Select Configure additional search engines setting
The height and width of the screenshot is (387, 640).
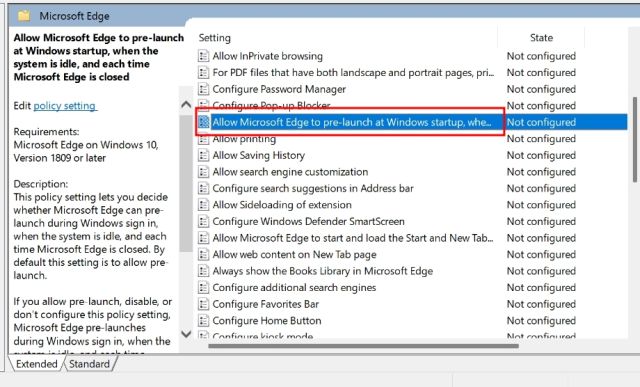tap(294, 287)
